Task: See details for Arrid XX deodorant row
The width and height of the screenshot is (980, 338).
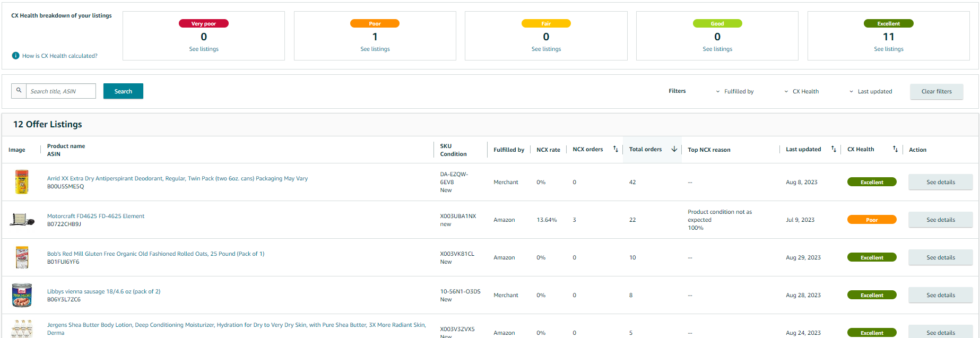Action: (x=941, y=182)
